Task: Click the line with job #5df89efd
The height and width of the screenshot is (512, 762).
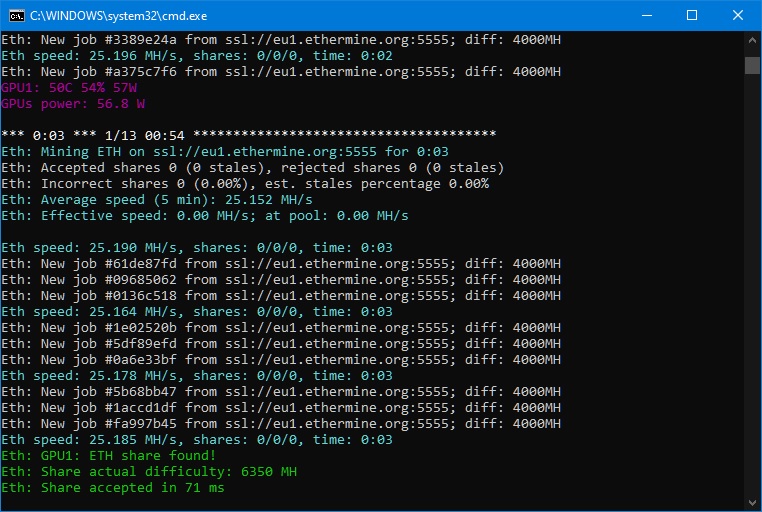Action: point(281,344)
